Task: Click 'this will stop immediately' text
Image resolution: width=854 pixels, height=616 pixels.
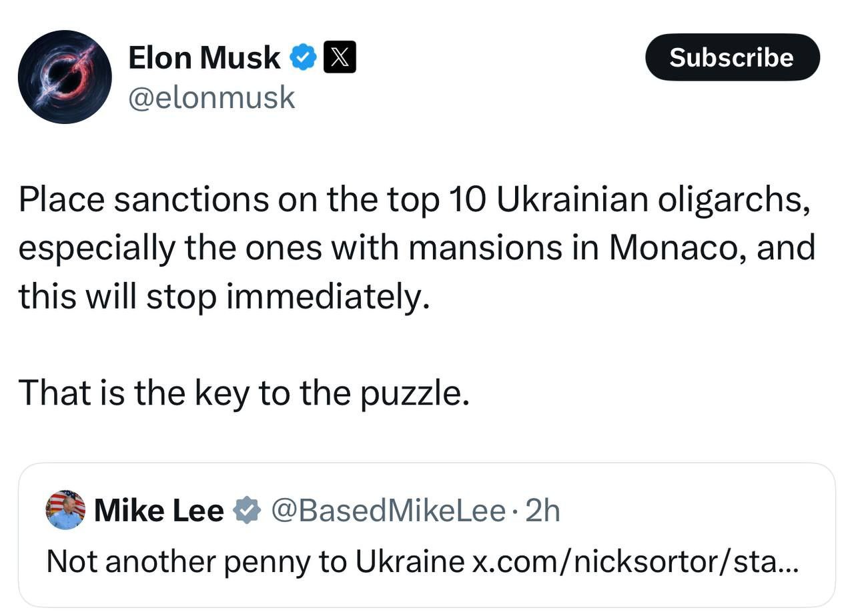Action: [223, 296]
